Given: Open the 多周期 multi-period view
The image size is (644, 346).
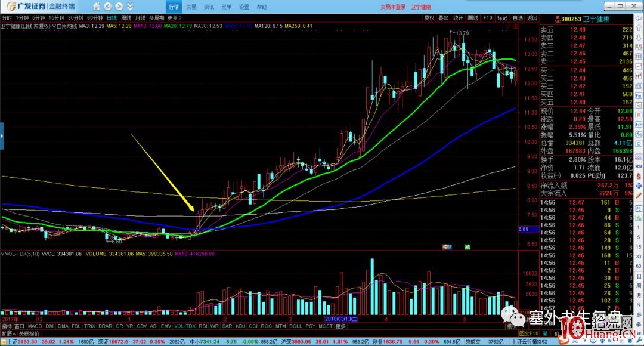Looking at the screenshot, I should tap(156, 18).
